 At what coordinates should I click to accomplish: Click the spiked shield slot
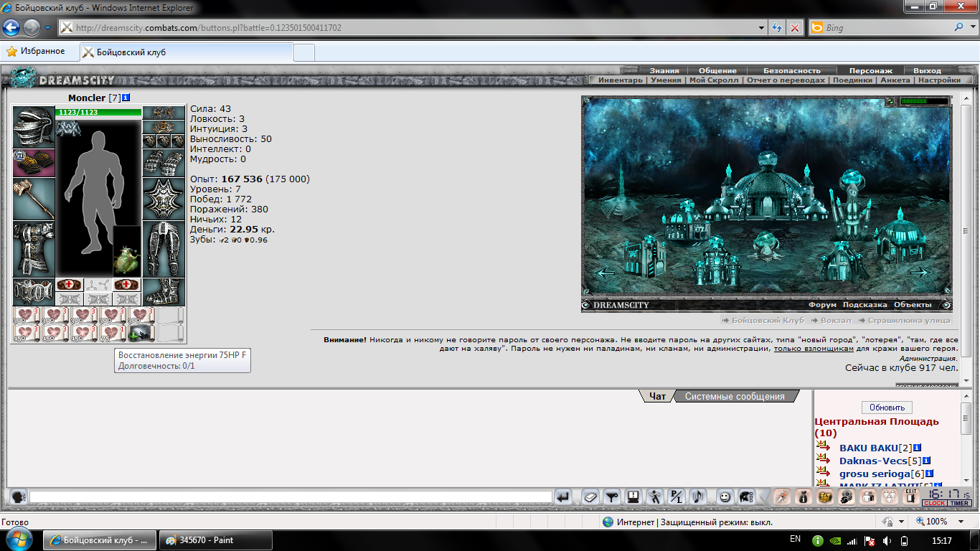164,199
